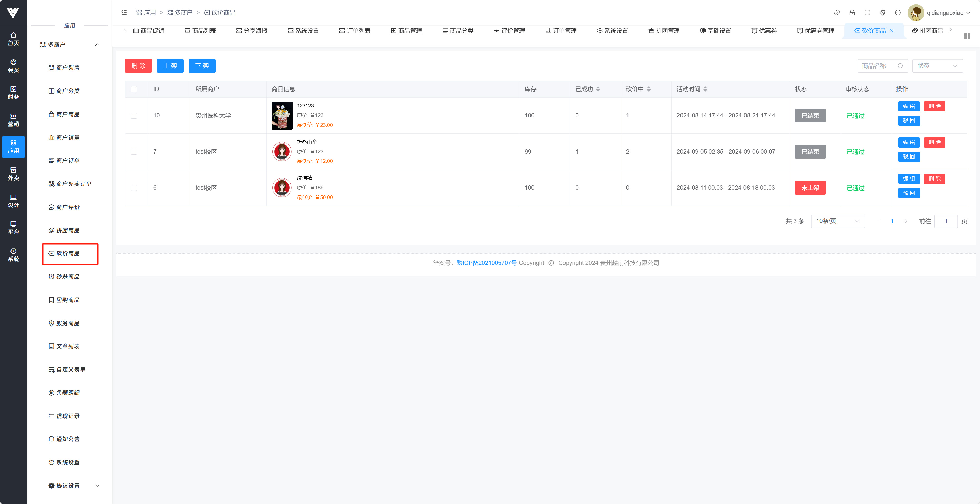Click the grid icon beside tabs

tap(967, 36)
